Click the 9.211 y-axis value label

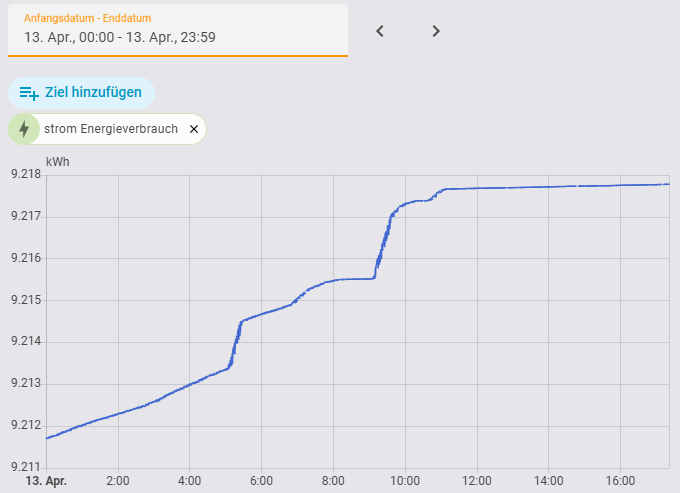click(x=25, y=467)
